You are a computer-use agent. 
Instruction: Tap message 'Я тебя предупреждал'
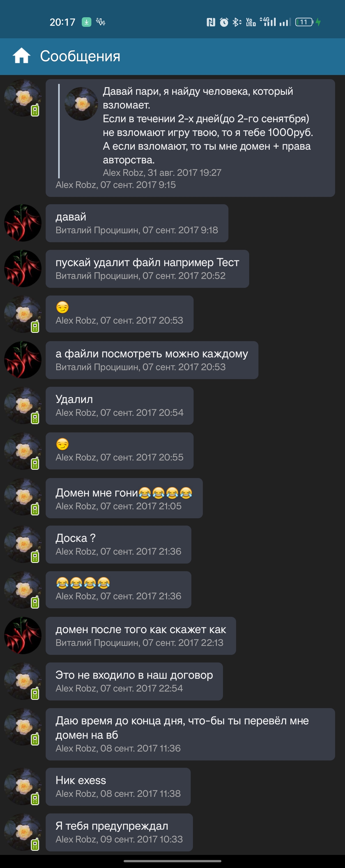119,832
